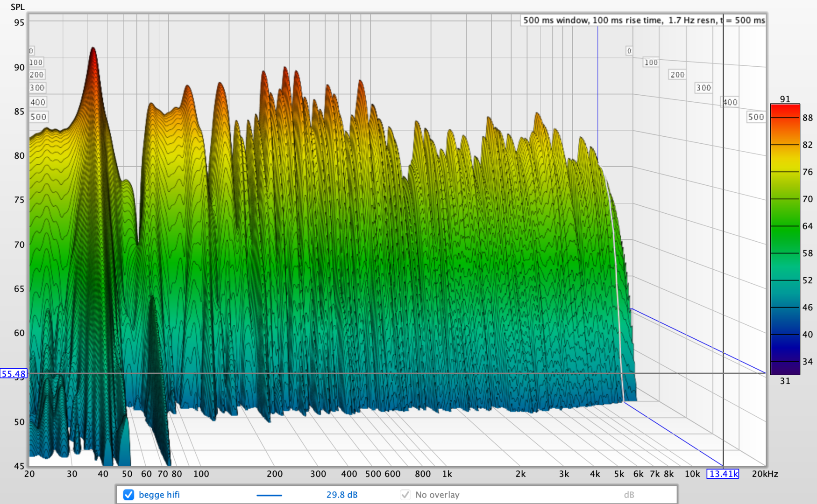The image size is (817, 504).
Task: Click the 91 maximum on colour scale
Action: pyautogui.click(x=785, y=99)
